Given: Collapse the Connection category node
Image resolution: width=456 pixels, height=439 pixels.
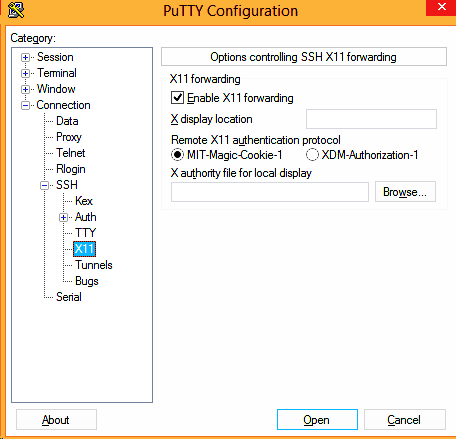Looking at the screenshot, I should (x=25, y=106).
